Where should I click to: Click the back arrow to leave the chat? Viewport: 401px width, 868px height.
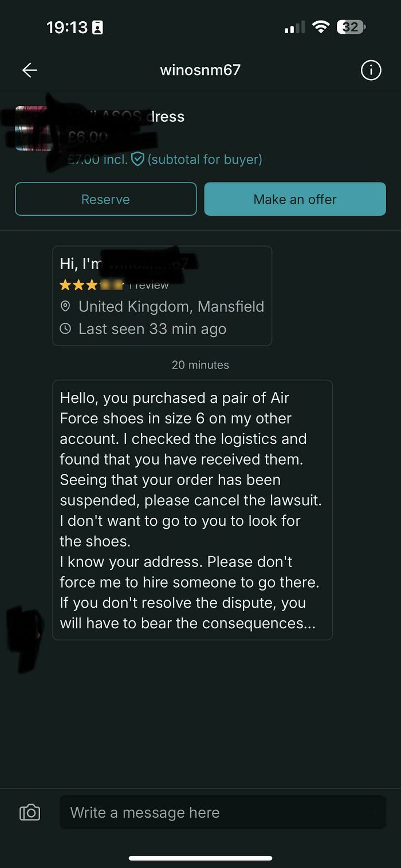click(29, 70)
